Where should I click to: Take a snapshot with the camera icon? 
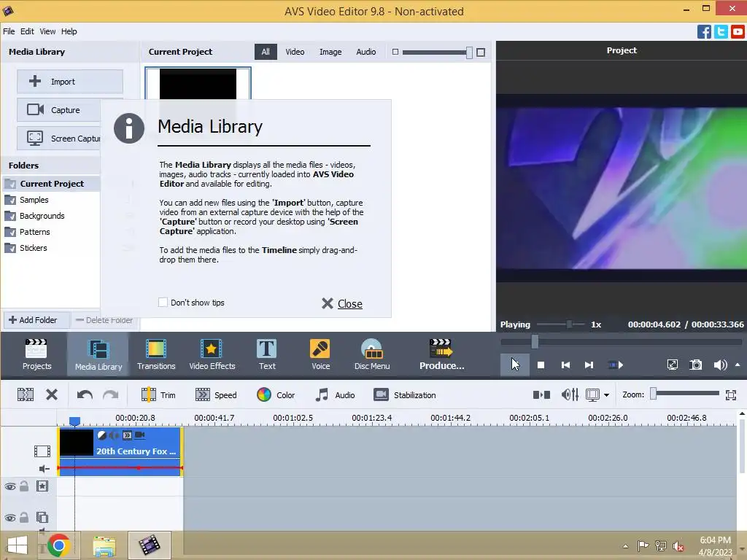(x=695, y=365)
